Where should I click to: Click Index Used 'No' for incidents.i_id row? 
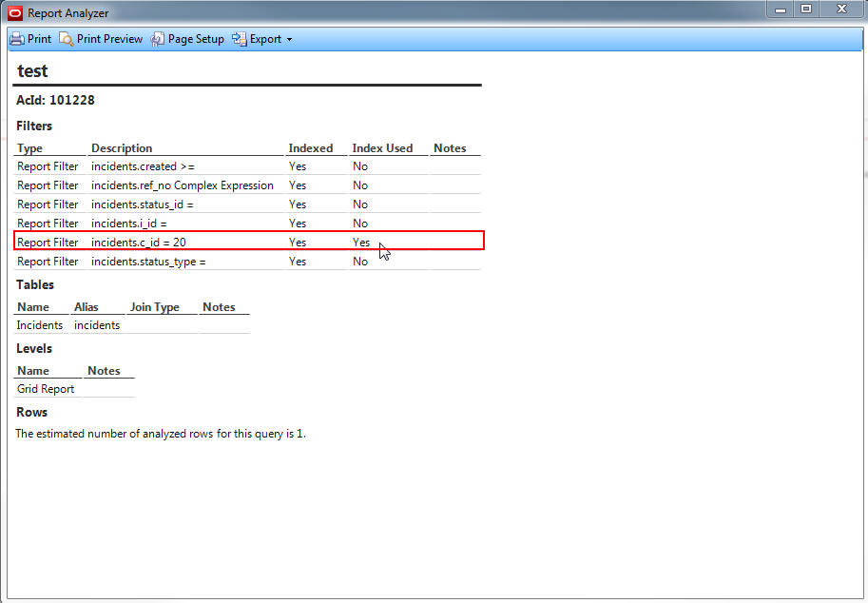coord(360,224)
